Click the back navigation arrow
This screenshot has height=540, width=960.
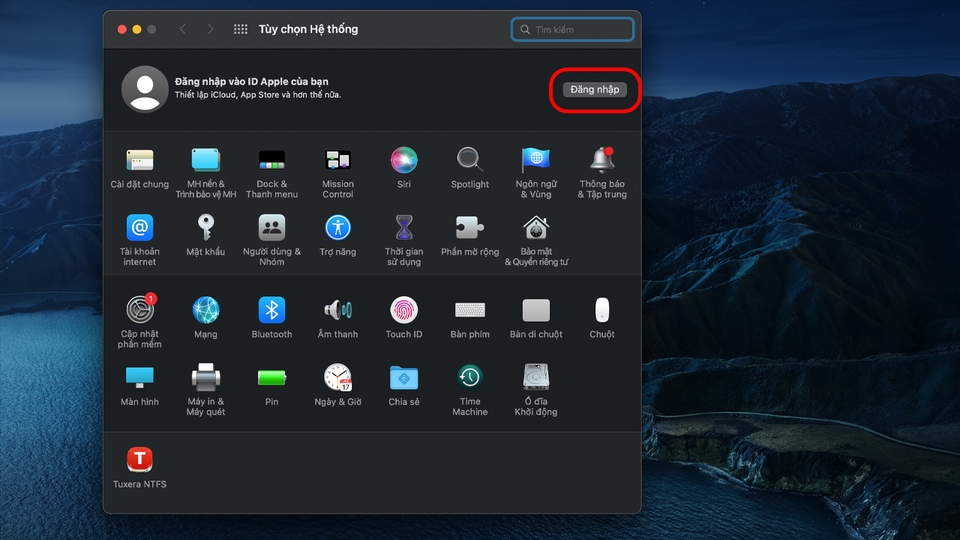182,30
